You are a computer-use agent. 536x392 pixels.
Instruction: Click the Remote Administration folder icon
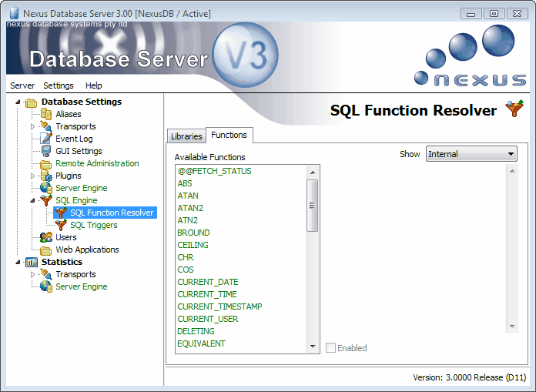coord(45,164)
